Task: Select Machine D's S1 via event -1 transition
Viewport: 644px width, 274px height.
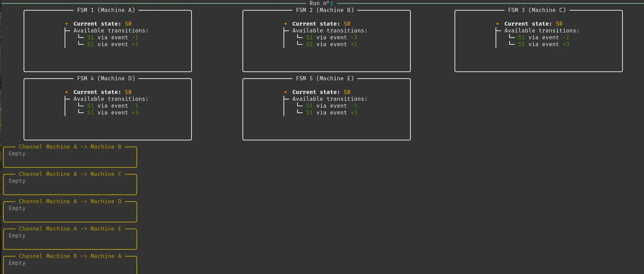Action: click(113, 106)
